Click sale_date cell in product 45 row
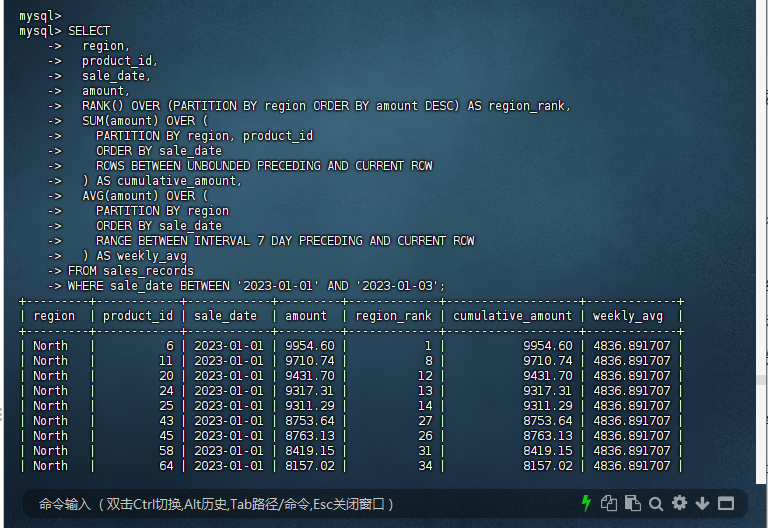The image size is (768, 528). tap(229, 436)
